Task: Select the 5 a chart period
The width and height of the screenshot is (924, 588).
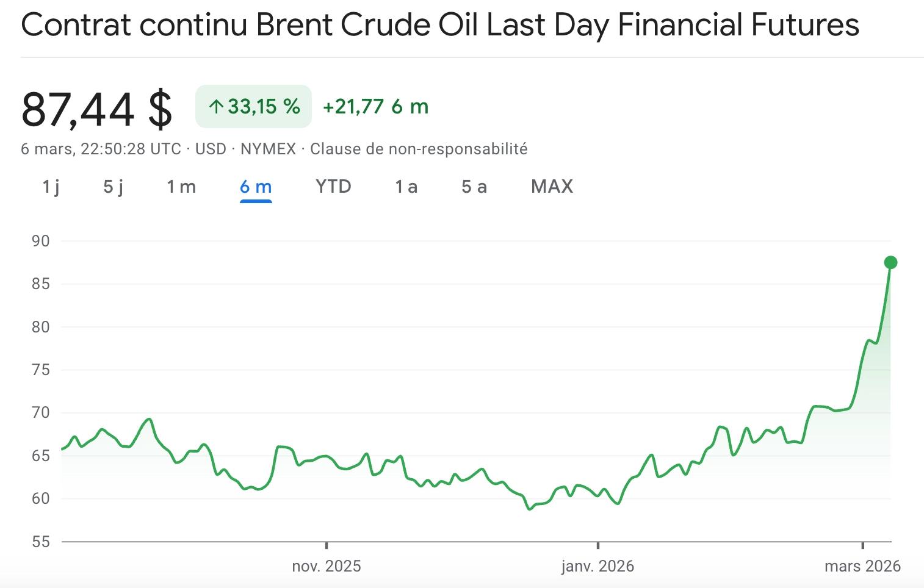Action: coord(474,187)
